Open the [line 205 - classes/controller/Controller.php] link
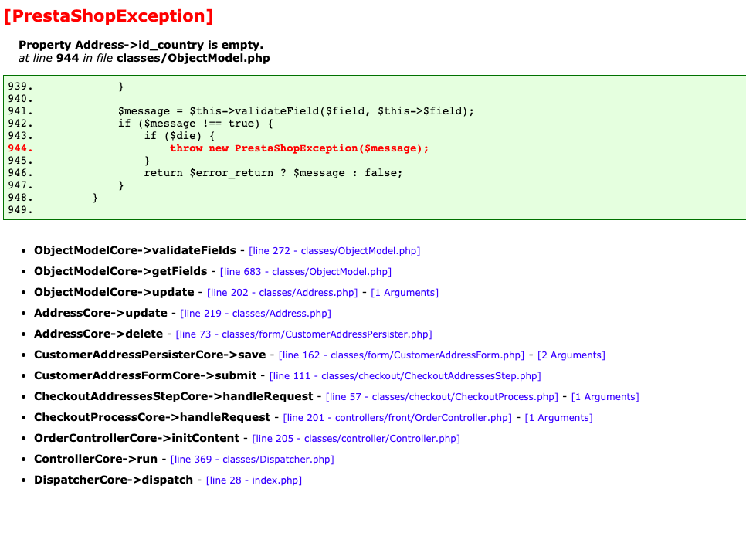Viewport: 746px width, 560px height. [356, 440]
